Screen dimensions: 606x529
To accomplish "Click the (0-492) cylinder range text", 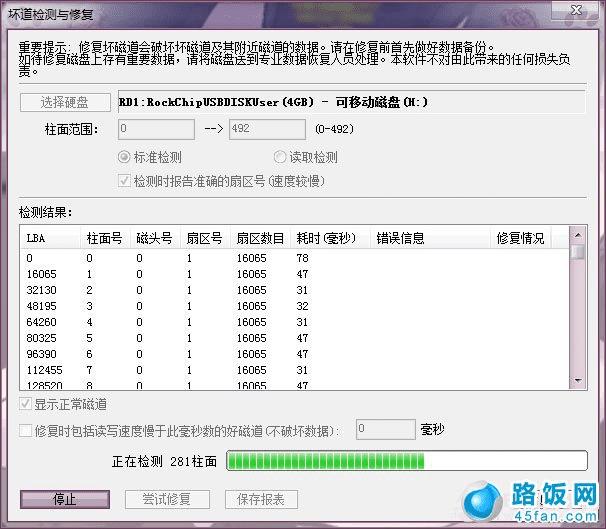I will point(334,129).
